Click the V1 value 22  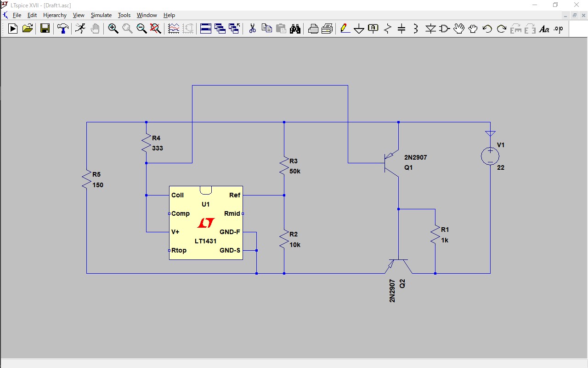[501, 168]
